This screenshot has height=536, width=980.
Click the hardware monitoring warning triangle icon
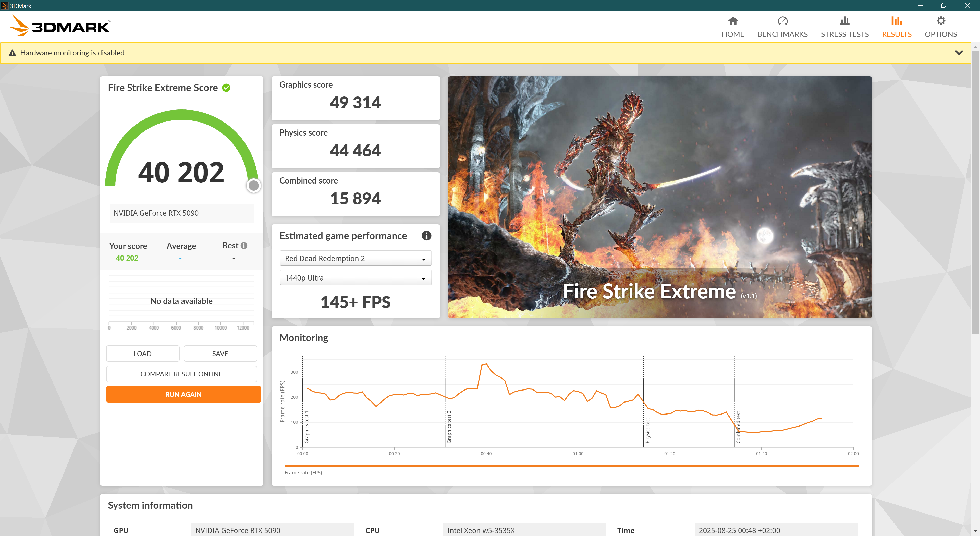[13, 53]
